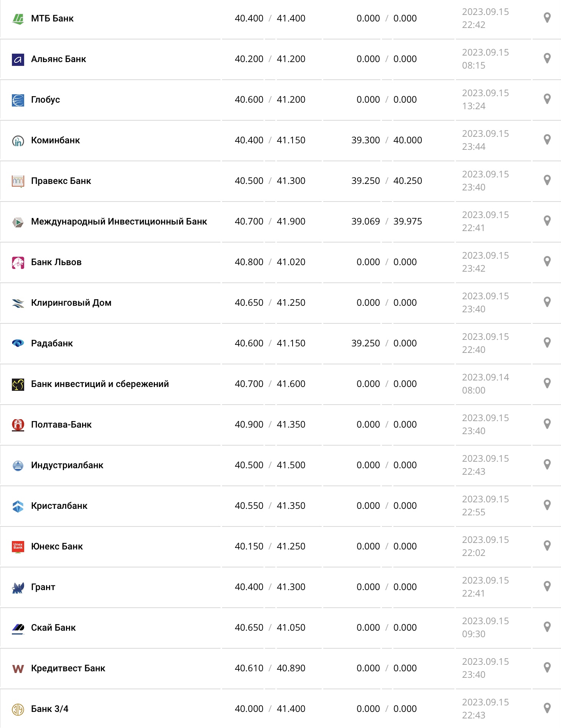Screen dimensions: 561x728
Task: Open the Индустриалбанк bank link
Action: pos(67,465)
